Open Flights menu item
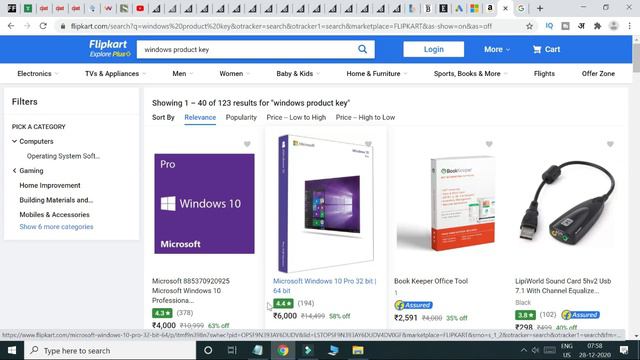Viewport: 640px width, 360px height. point(544,74)
